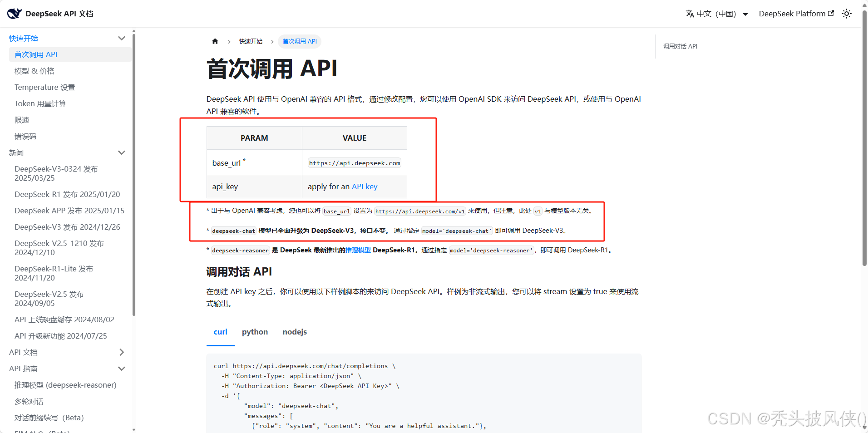
Task: Click 推理模型 hyperlink in the note
Action: click(358, 250)
